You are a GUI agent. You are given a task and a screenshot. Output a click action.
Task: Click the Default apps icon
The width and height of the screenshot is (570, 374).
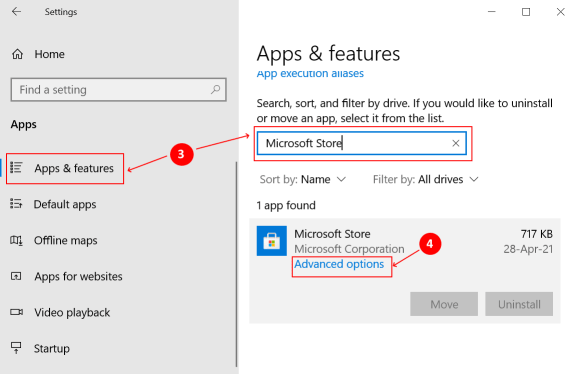(x=16, y=204)
